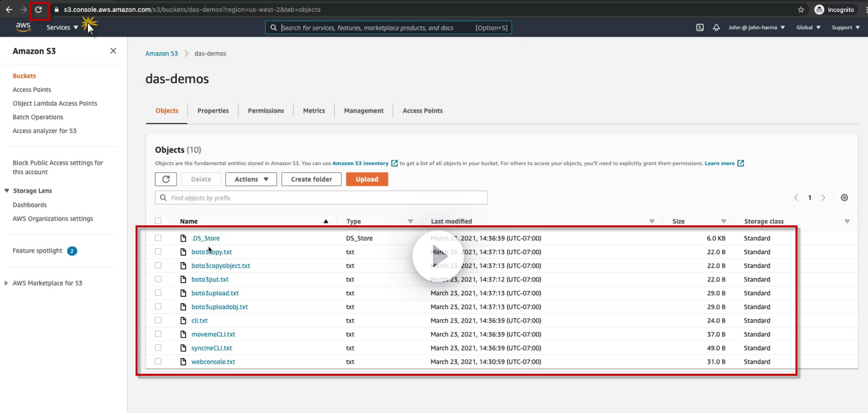Click the Find objects by prefix field

pos(321,198)
